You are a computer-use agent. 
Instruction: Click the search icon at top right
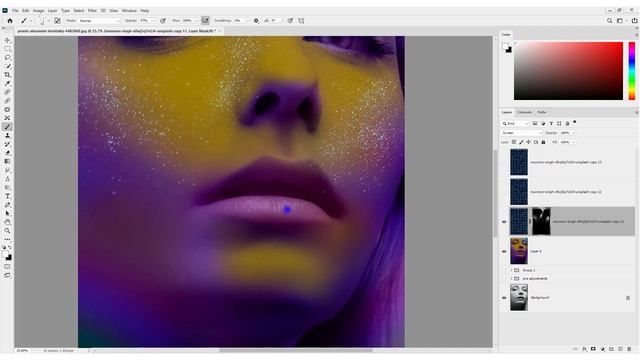pyautogui.click(x=609, y=20)
